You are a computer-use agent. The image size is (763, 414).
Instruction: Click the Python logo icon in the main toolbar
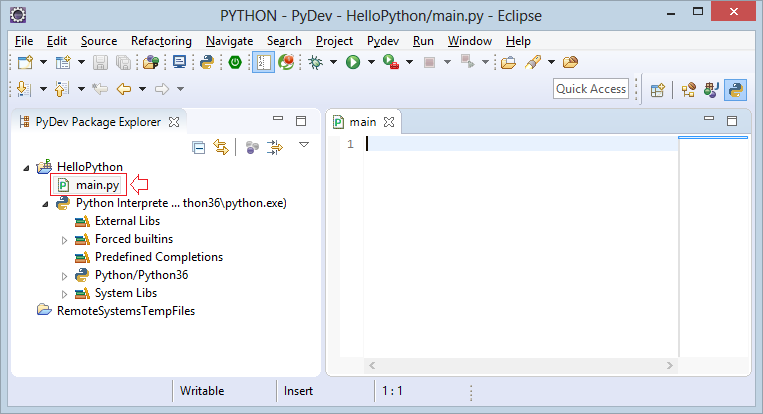(x=207, y=62)
